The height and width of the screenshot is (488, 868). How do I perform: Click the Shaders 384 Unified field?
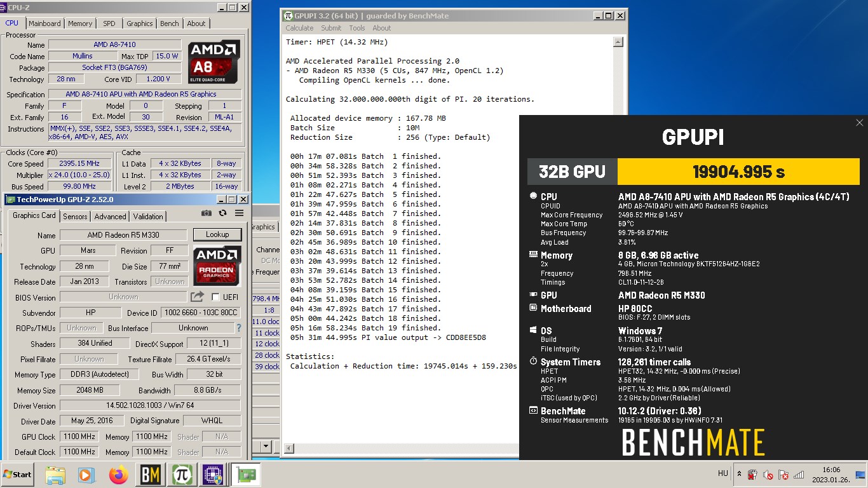coord(94,343)
